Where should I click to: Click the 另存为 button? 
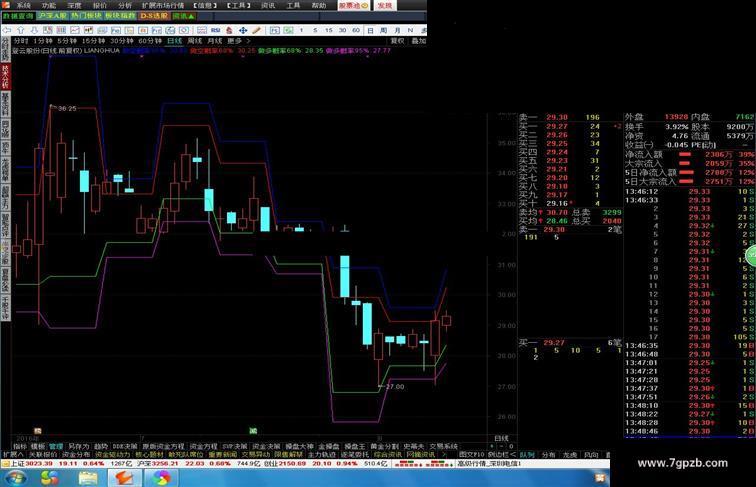79,446
